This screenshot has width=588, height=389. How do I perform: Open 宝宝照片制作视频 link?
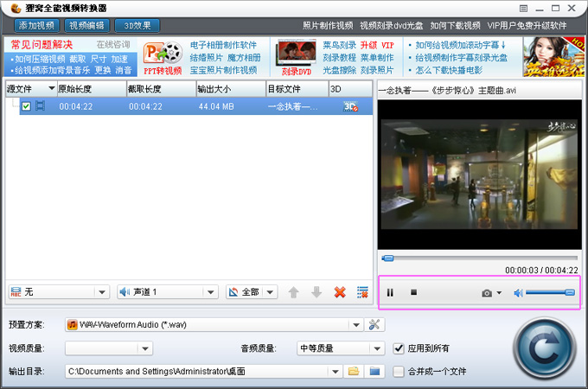point(223,70)
